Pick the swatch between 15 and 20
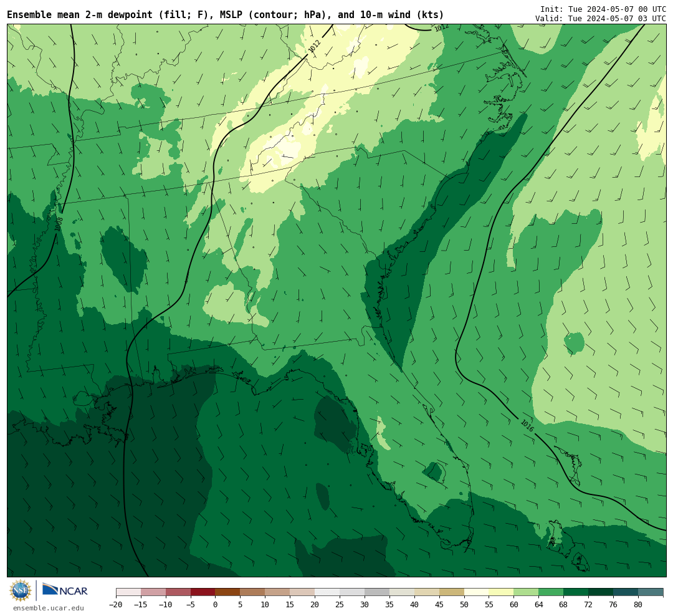Image resolution: width=673 pixels, height=616 pixels. pyautogui.click(x=303, y=592)
